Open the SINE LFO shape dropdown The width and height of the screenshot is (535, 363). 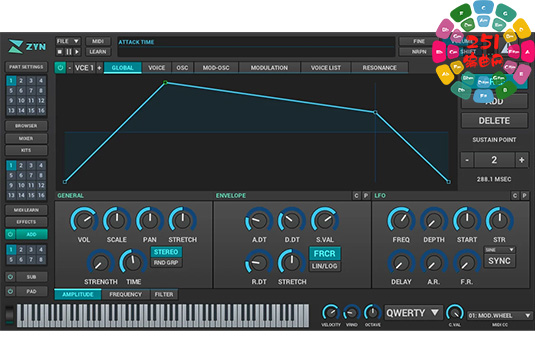click(500, 250)
